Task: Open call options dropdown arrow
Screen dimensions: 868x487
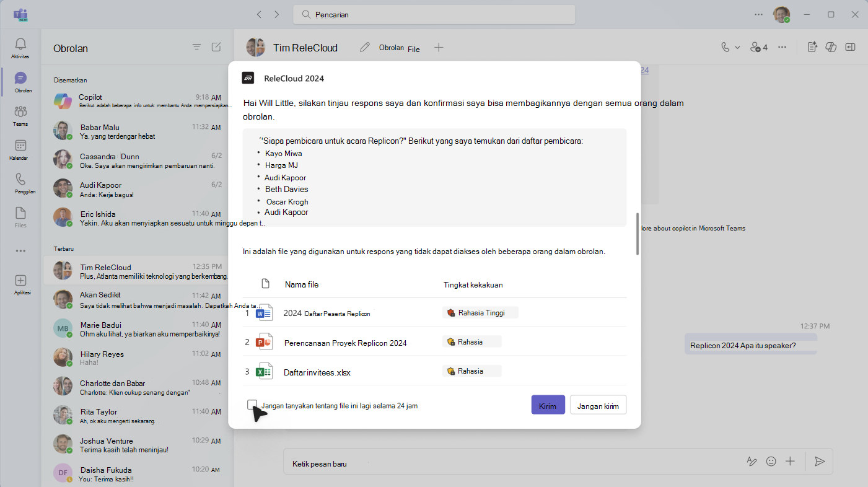Action: pyautogui.click(x=737, y=47)
